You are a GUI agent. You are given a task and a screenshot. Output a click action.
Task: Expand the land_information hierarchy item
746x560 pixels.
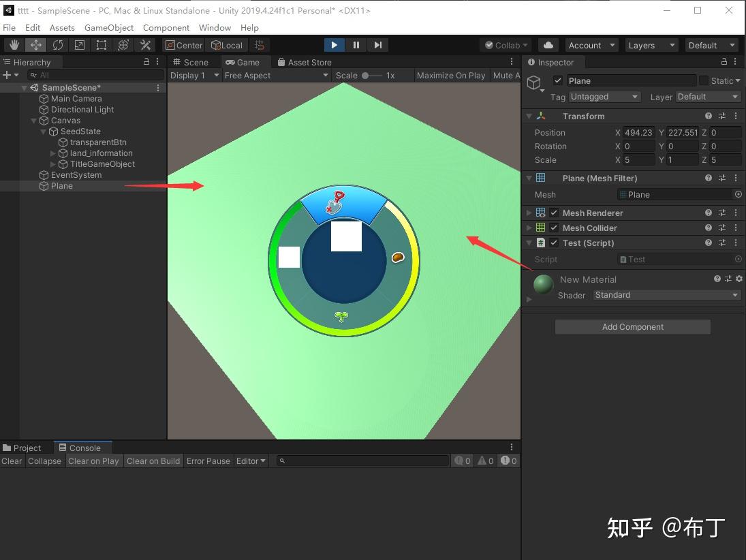click(51, 153)
